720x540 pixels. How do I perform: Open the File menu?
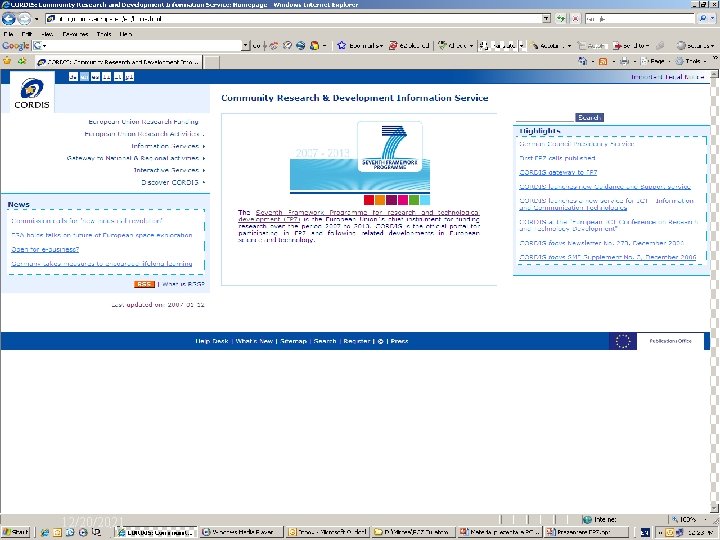(8, 34)
